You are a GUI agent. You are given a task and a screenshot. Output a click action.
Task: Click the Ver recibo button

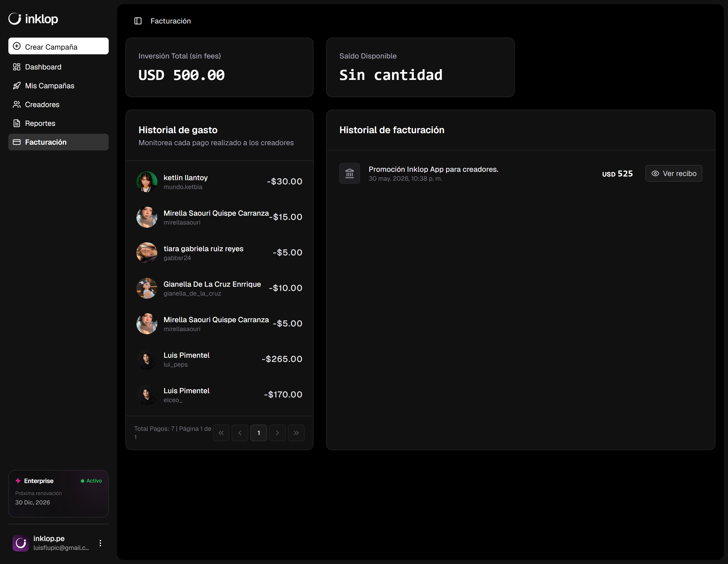pyautogui.click(x=674, y=173)
